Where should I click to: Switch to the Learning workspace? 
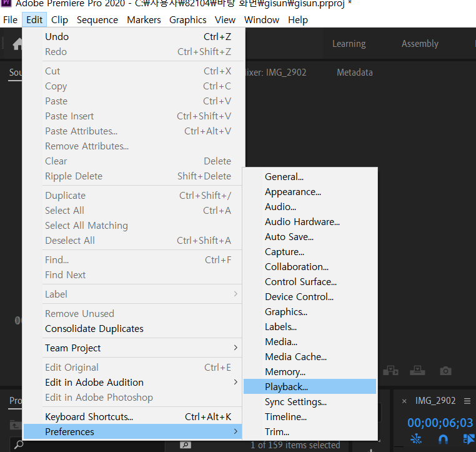click(349, 44)
